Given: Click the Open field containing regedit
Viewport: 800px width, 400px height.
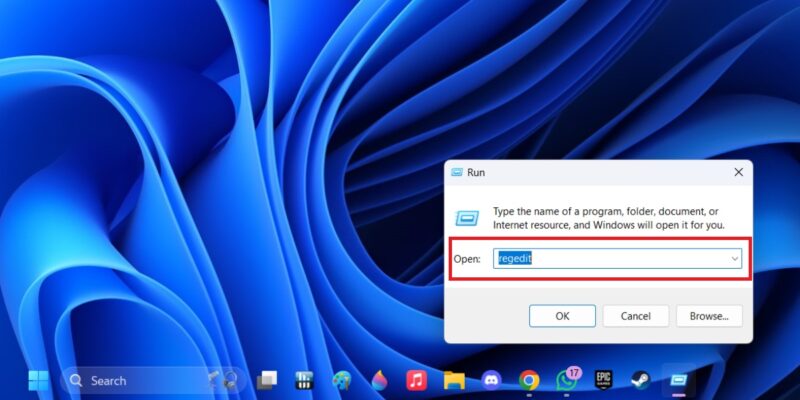Looking at the screenshot, I should click(x=617, y=259).
